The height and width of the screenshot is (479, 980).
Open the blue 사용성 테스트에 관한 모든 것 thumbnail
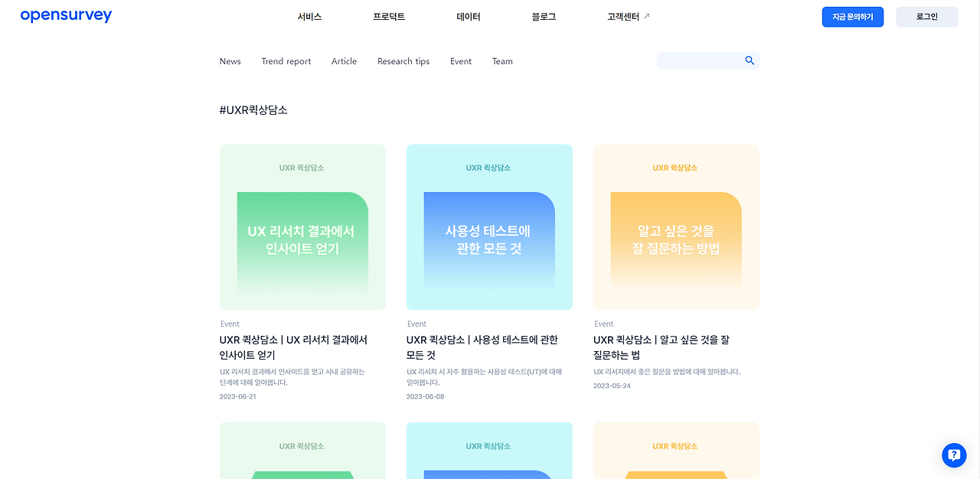(x=489, y=227)
